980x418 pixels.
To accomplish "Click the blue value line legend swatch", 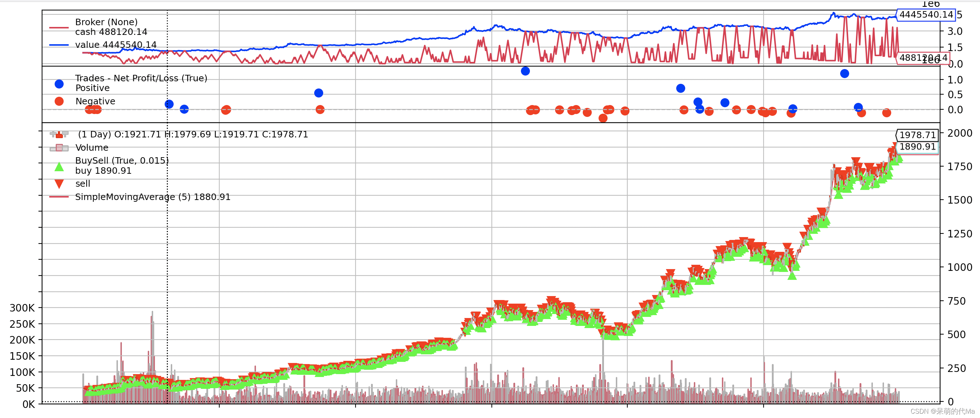I will coord(59,45).
